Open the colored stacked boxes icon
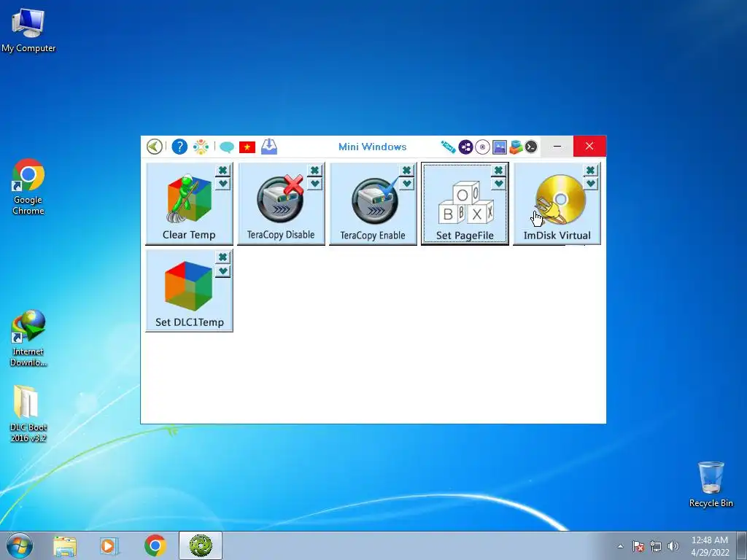This screenshot has width=747, height=560. [x=516, y=147]
